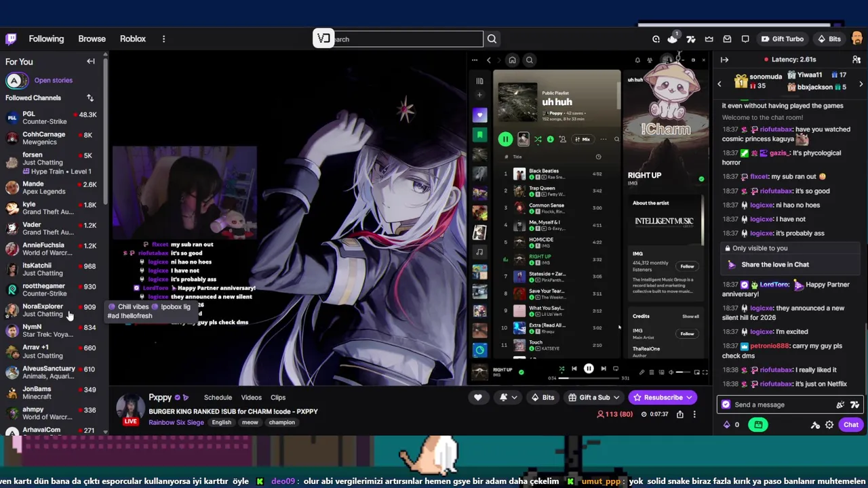868x488 pixels.
Task: Open the Twitch home logo
Action: (11, 39)
